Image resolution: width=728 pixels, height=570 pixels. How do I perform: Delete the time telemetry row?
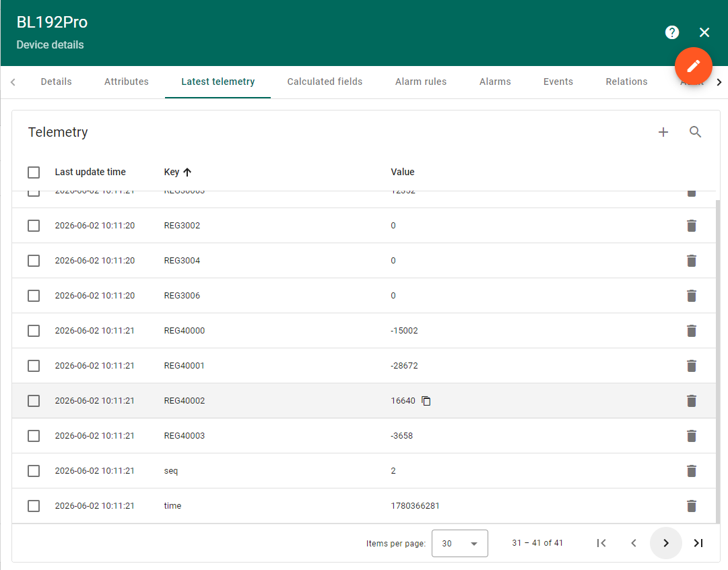click(692, 506)
